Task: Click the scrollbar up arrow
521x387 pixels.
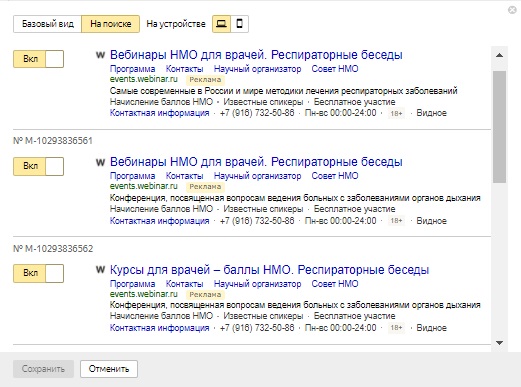Action: click(x=499, y=55)
